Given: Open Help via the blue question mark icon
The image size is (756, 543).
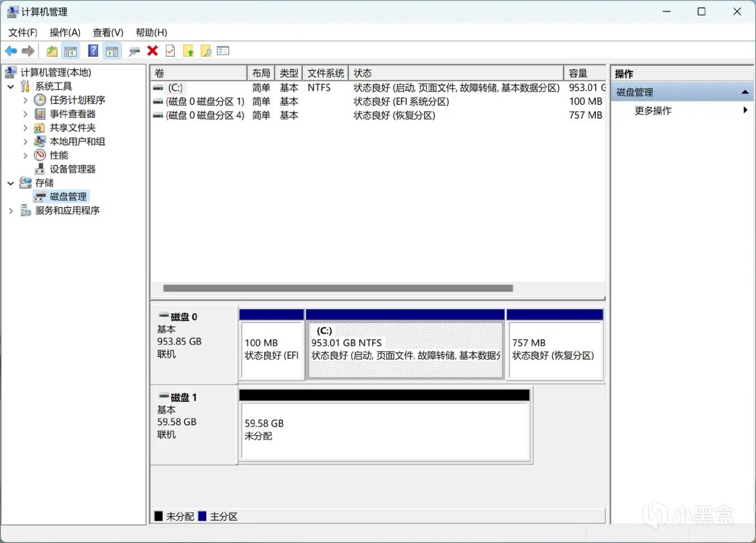Looking at the screenshot, I should (93, 51).
